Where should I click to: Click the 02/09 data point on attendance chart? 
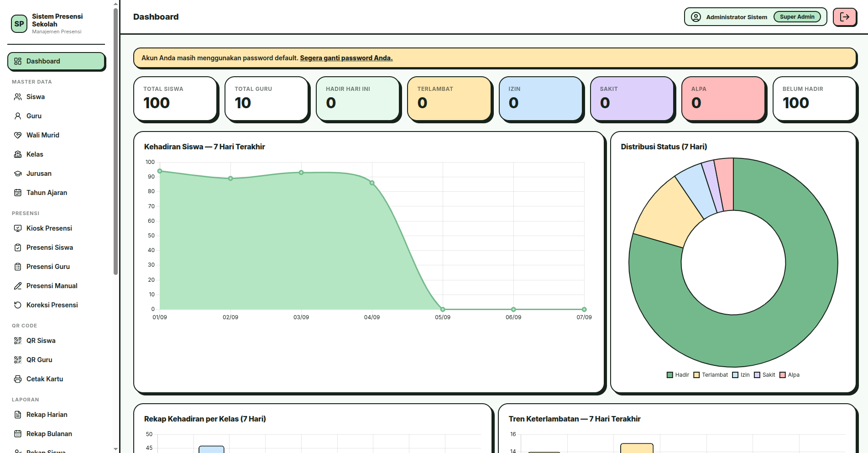tap(230, 179)
